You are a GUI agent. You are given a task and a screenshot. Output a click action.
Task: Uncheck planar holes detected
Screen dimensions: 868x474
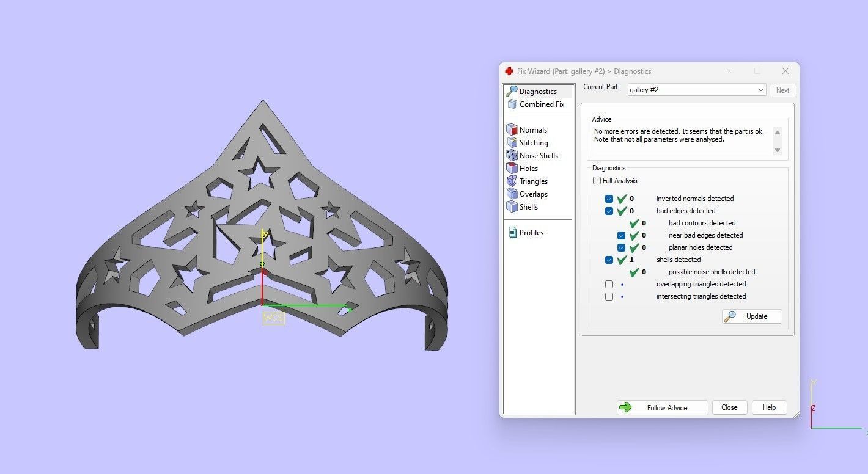tap(622, 247)
